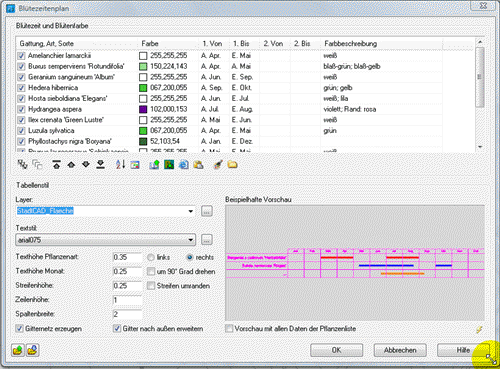Click the Internet Explorer globe icon
Viewport: 500px width, 369px height.
(x=184, y=164)
